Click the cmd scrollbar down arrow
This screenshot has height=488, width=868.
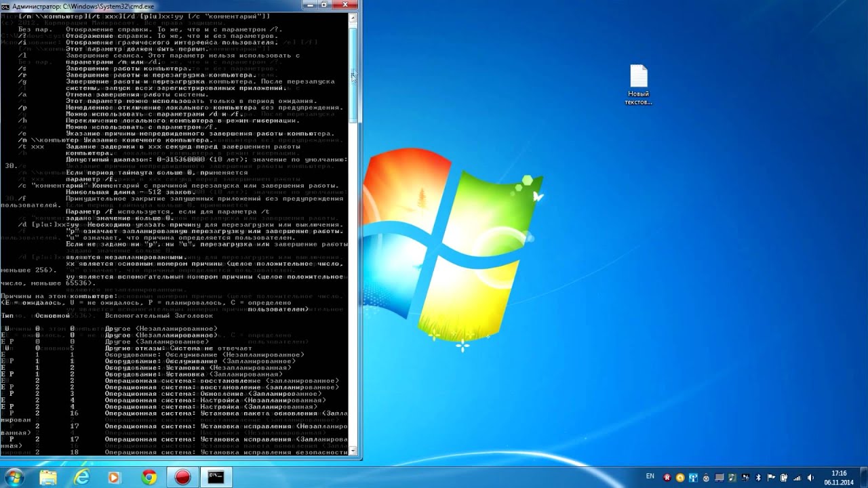click(x=353, y=451)
